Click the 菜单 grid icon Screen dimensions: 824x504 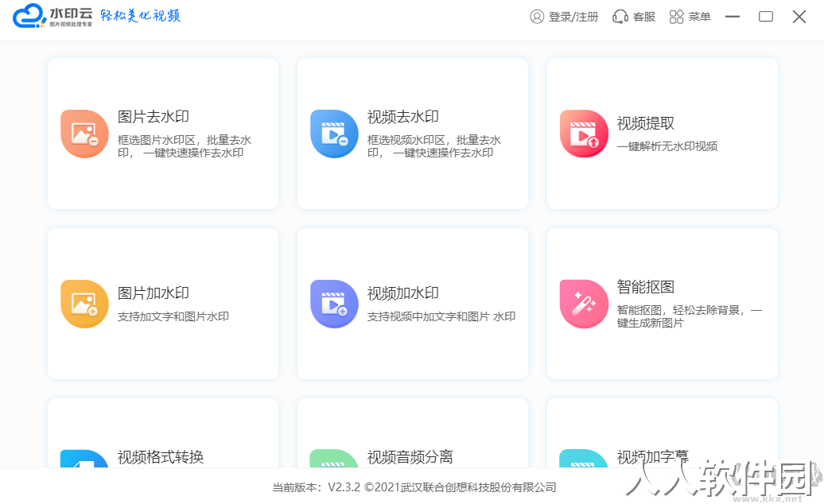pos(676,17)
